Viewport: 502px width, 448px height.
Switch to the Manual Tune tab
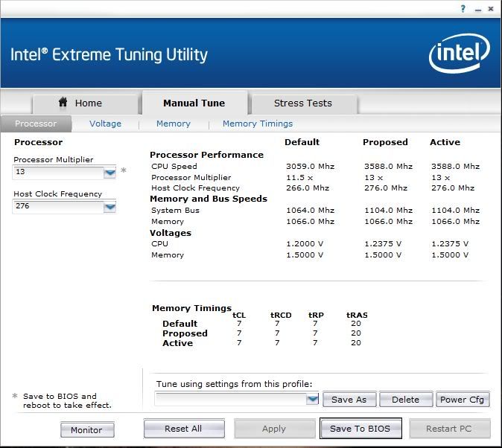click(194, 103)
